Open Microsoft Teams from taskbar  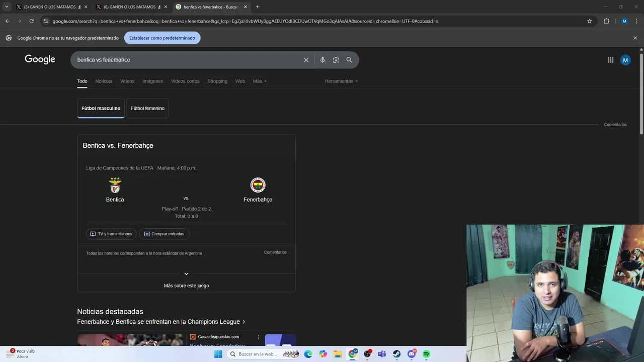(382, 354)
